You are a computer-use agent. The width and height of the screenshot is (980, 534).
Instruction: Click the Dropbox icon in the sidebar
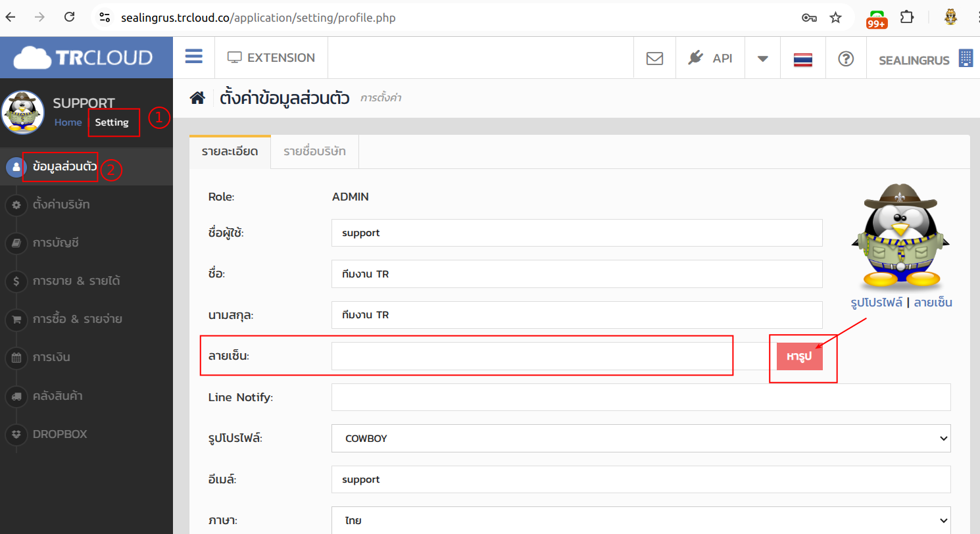[16, 435]
